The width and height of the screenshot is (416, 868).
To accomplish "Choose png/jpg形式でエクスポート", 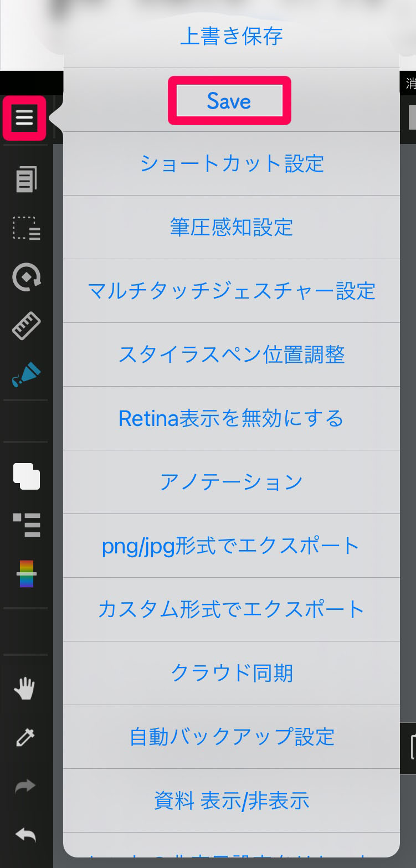I will (x=232, y=546).
